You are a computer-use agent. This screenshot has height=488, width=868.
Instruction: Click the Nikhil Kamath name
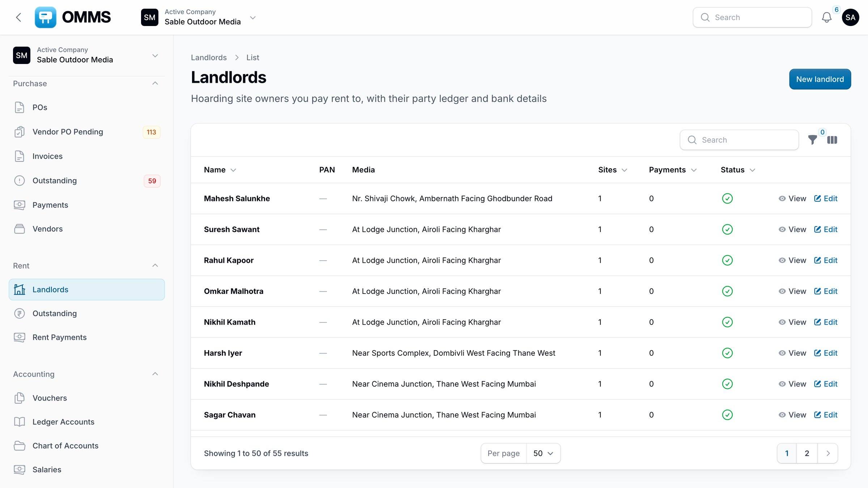click(230, 322)
